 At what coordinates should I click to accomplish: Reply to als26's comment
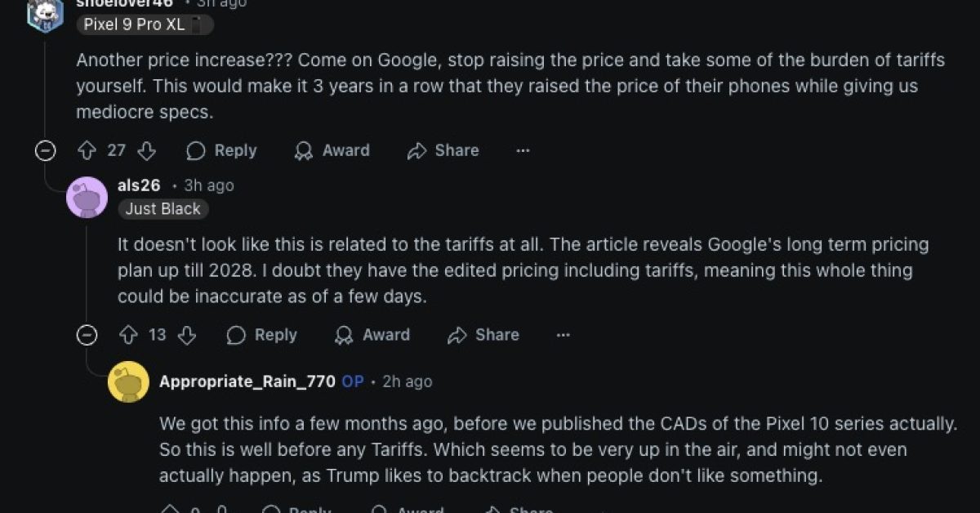262,335
